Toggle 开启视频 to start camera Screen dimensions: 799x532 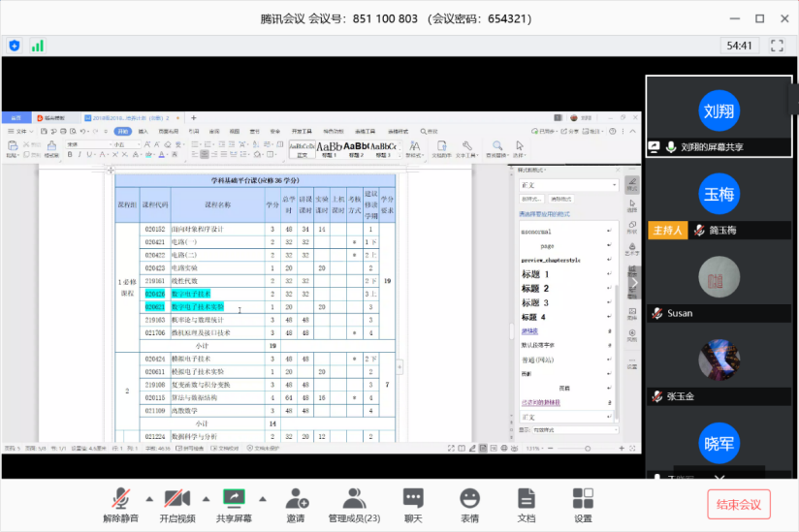tap(176, 499)
